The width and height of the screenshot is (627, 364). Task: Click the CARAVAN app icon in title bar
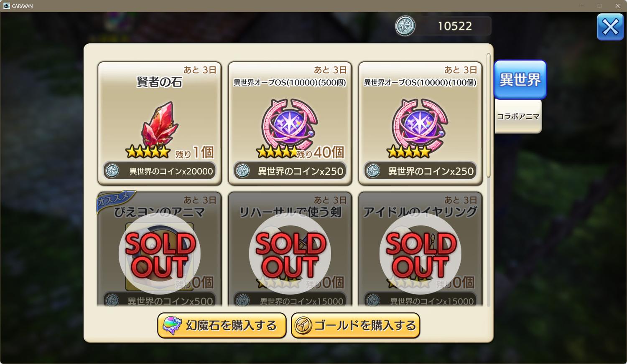tap(6, 6)
